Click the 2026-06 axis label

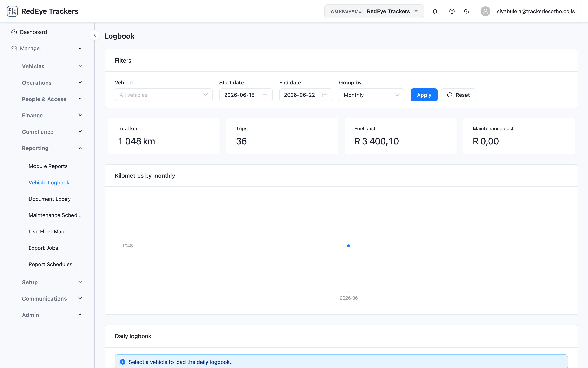(349, 298)
